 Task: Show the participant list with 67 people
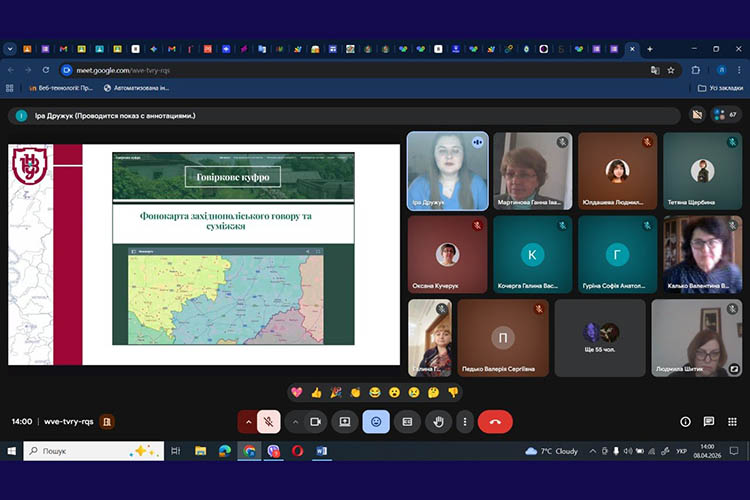[723, 115]
